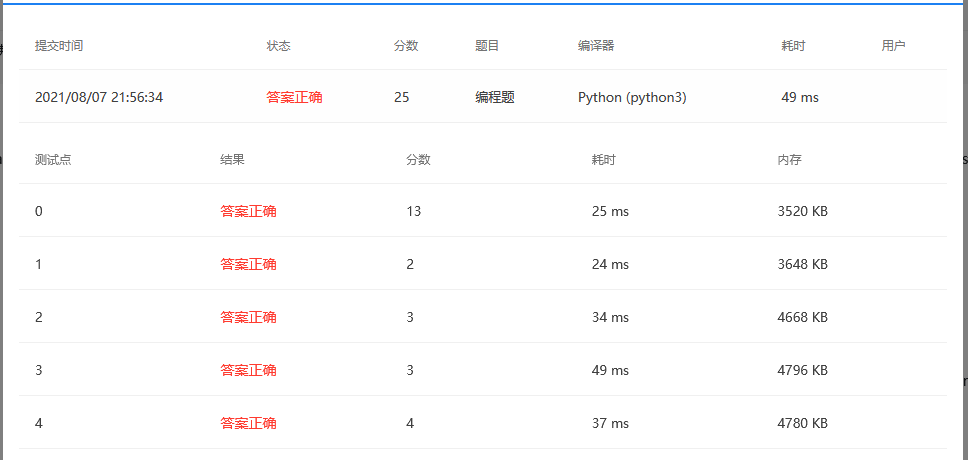Click the 提交时间 column header

(59, 46)
